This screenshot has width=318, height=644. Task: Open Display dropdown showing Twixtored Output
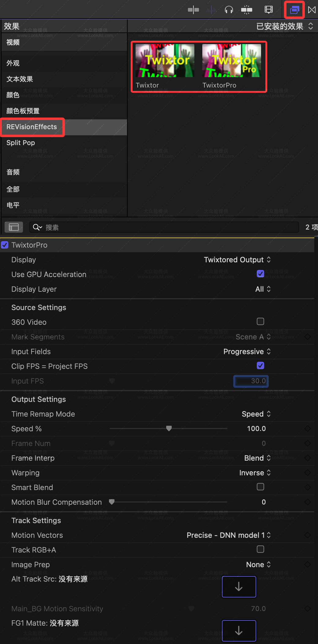point(238,260)
